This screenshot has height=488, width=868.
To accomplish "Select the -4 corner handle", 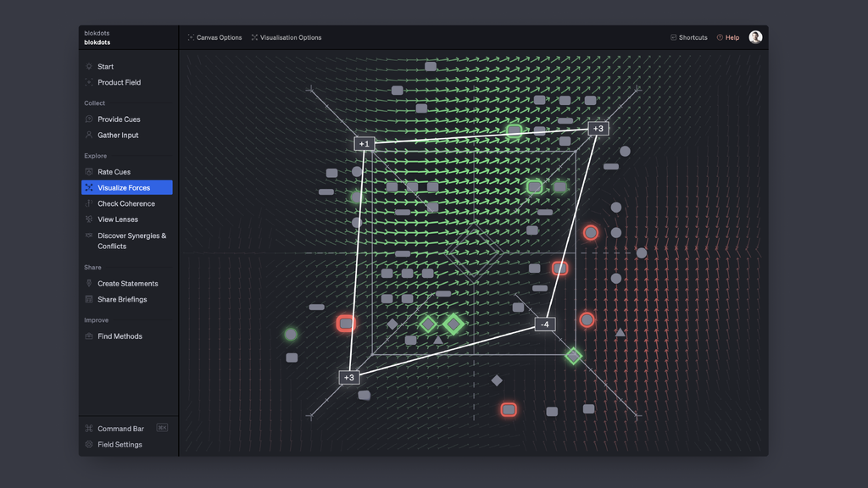I will pyautogui.click(x=545, y=324).
